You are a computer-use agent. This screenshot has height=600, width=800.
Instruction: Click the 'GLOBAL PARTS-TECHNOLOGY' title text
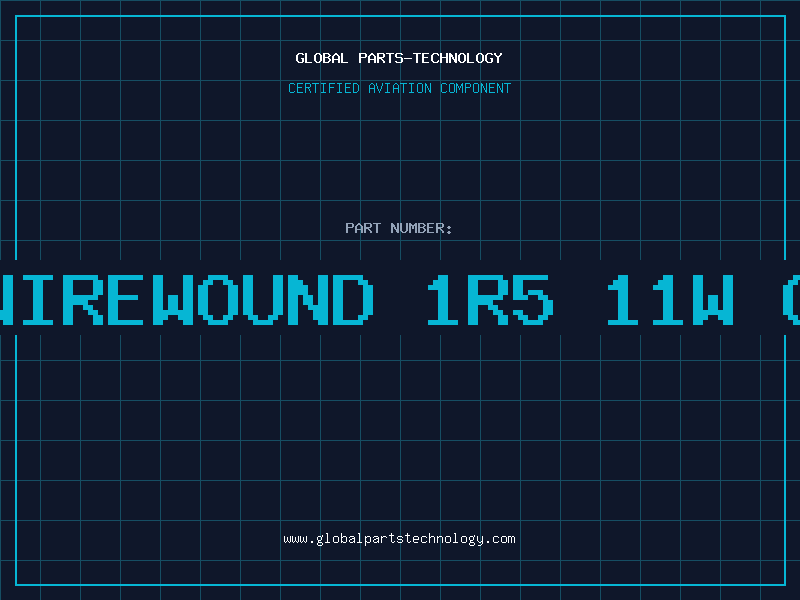tap(399, 58)
